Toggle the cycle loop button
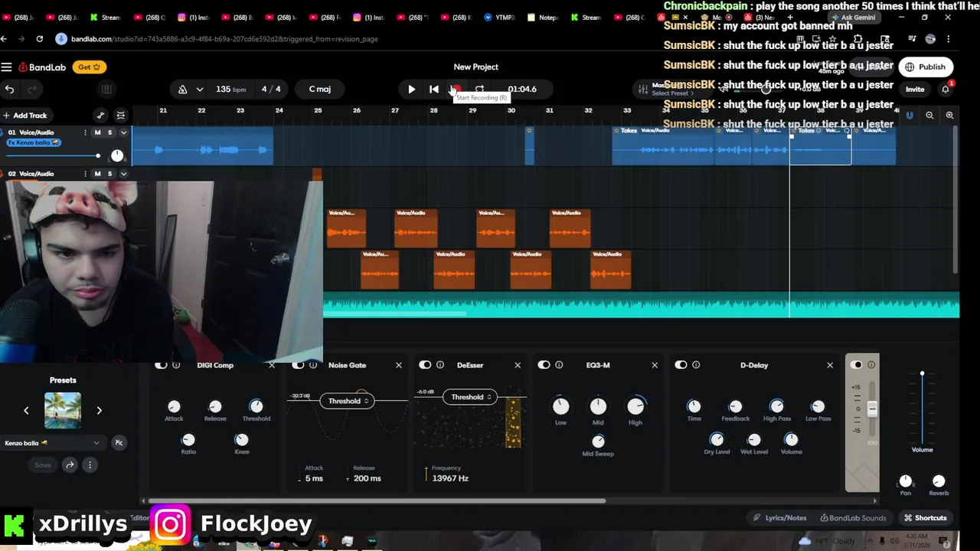Viewport: 980px width, 551px height. pyautogui.click(x=479, y=90)
